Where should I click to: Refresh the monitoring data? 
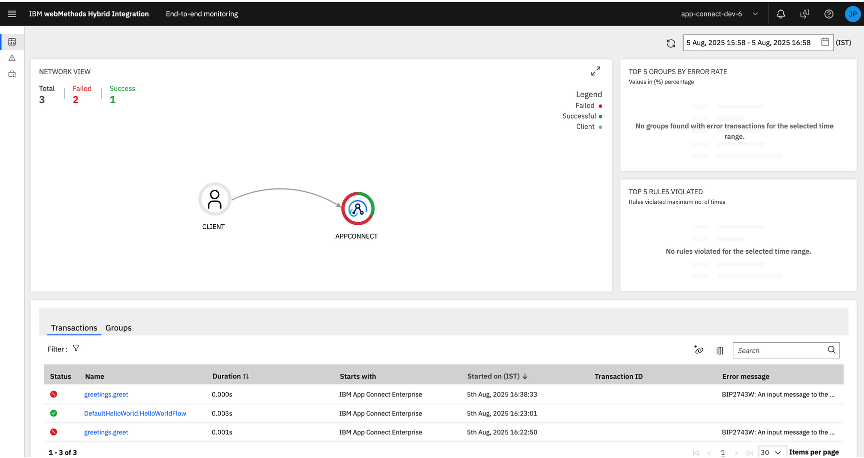coord(671,43)
